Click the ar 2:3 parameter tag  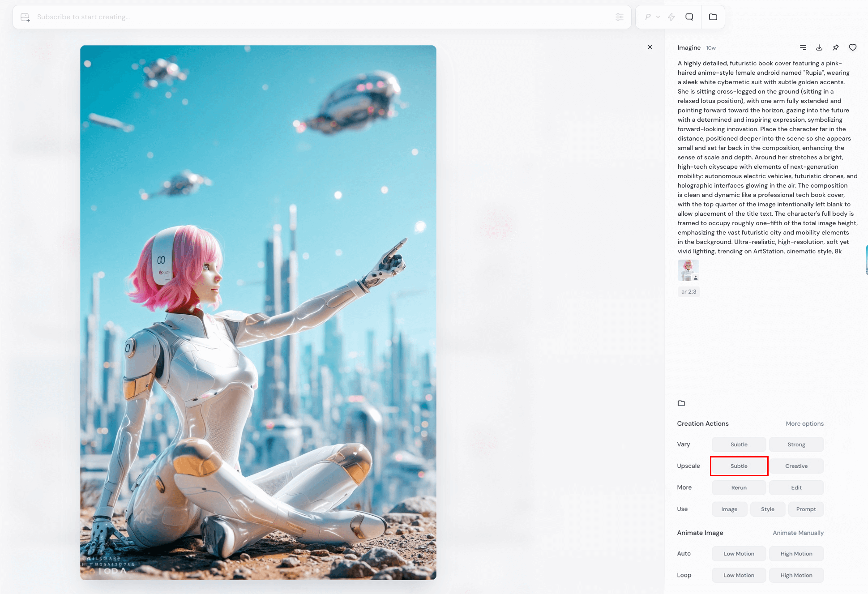688,292
